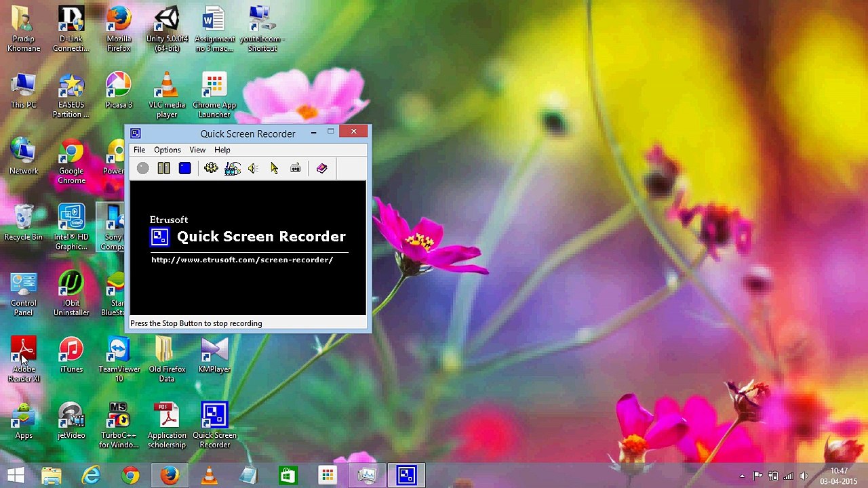Toggle the yellow cursor arrow icon

[274, 168]
